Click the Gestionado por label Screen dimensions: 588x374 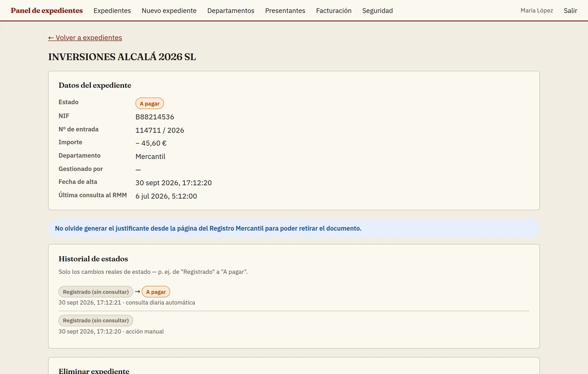81,169
